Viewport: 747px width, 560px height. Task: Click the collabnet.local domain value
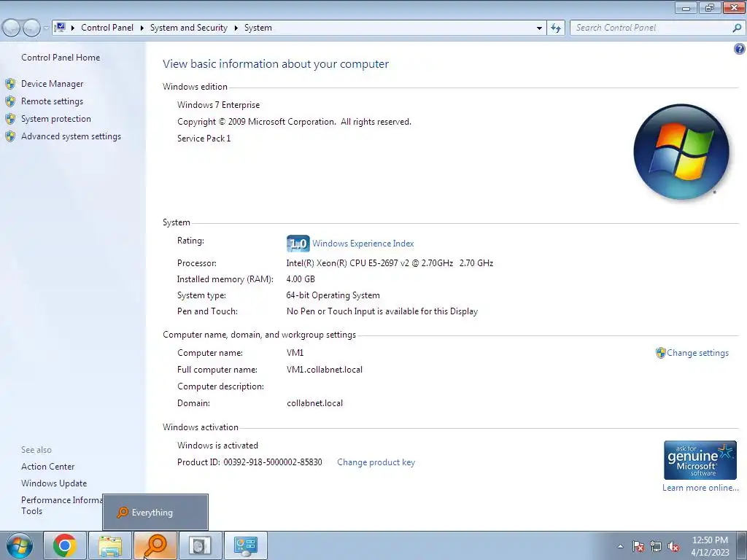[314, 403]
